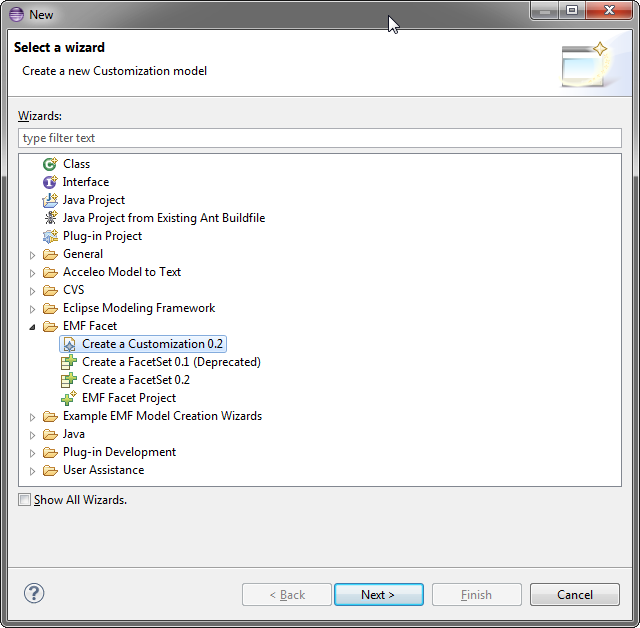Expand the Eclipse Modeling Framework folder

click(x=33, y=309)
